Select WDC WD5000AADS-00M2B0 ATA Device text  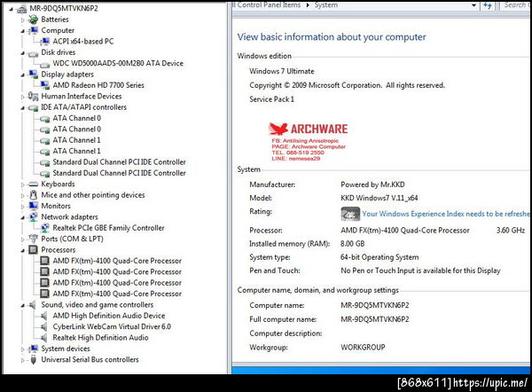pyautogui.click(x=118, y=64)
